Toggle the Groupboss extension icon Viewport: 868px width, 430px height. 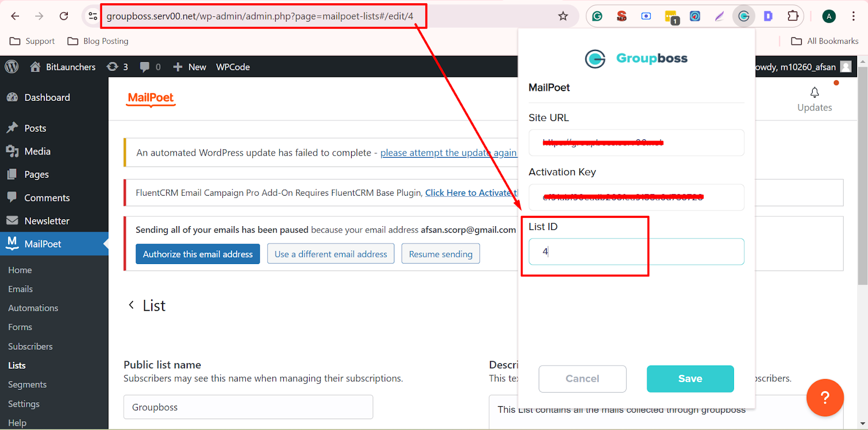click(x=744, y=16)
